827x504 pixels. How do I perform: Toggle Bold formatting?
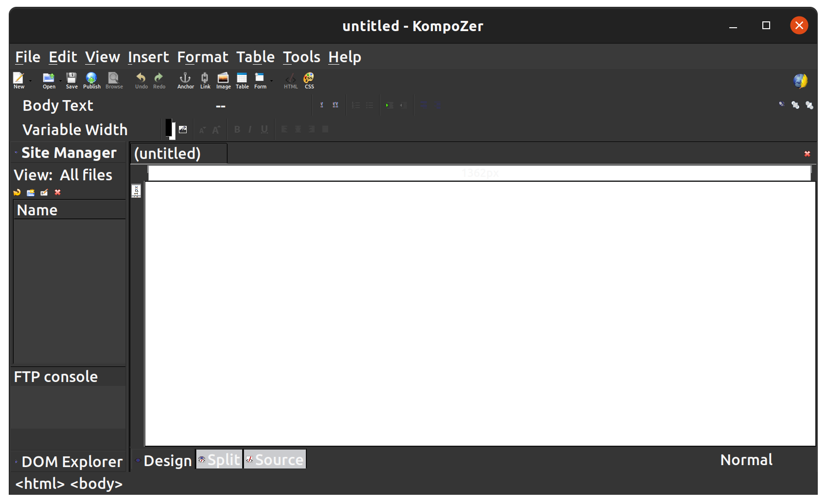tap(237, 129)
